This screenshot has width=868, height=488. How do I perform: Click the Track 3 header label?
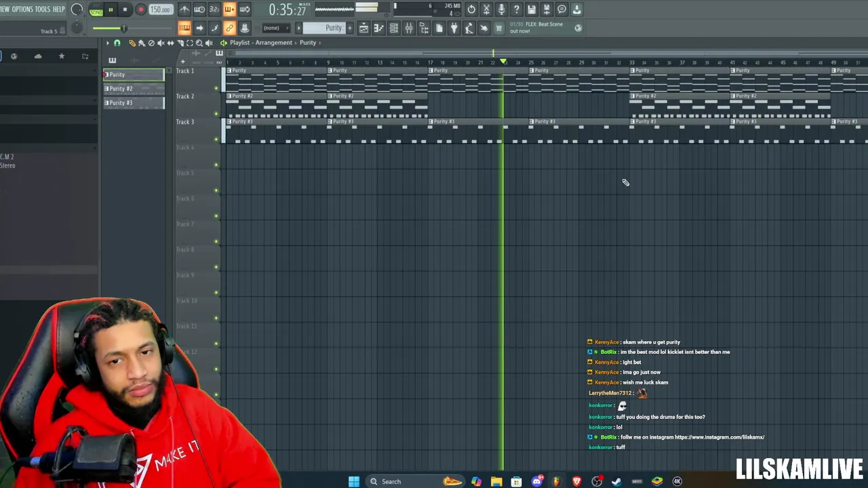[185, 122]
